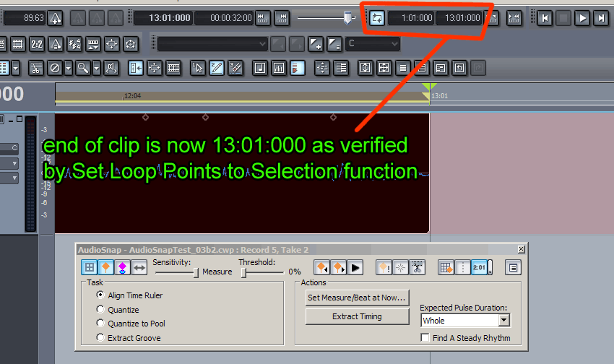Click the 2:01 meter icon in AudioSnap
The image size is (614, 364).
click(x=479, y=268)
